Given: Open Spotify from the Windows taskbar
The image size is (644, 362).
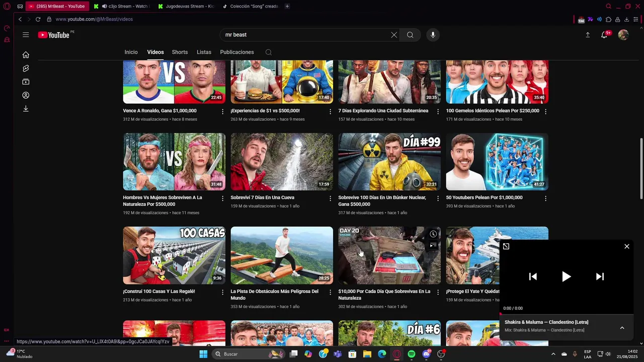Looking at the screenshot, I should point(412,354).
